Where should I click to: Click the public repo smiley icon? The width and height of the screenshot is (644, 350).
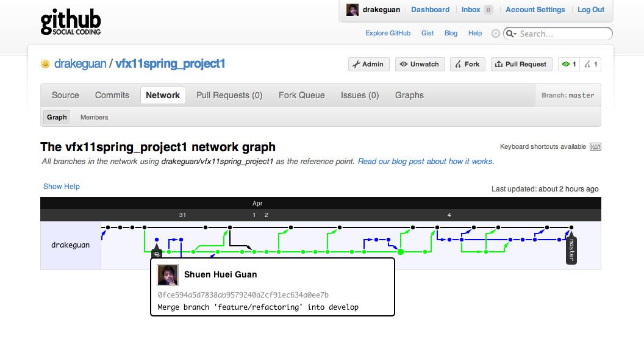click(x=45, y=64)
